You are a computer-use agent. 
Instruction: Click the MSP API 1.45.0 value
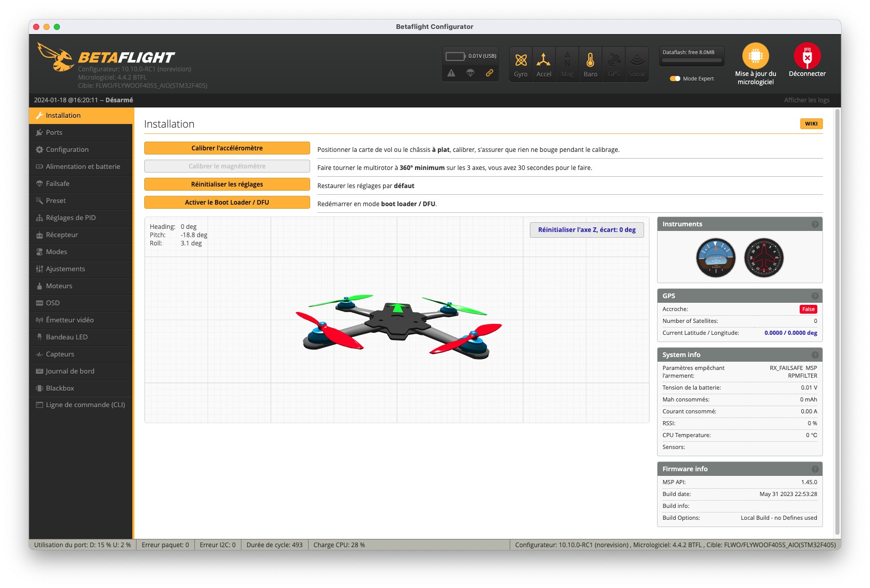[x=809, y=483]
